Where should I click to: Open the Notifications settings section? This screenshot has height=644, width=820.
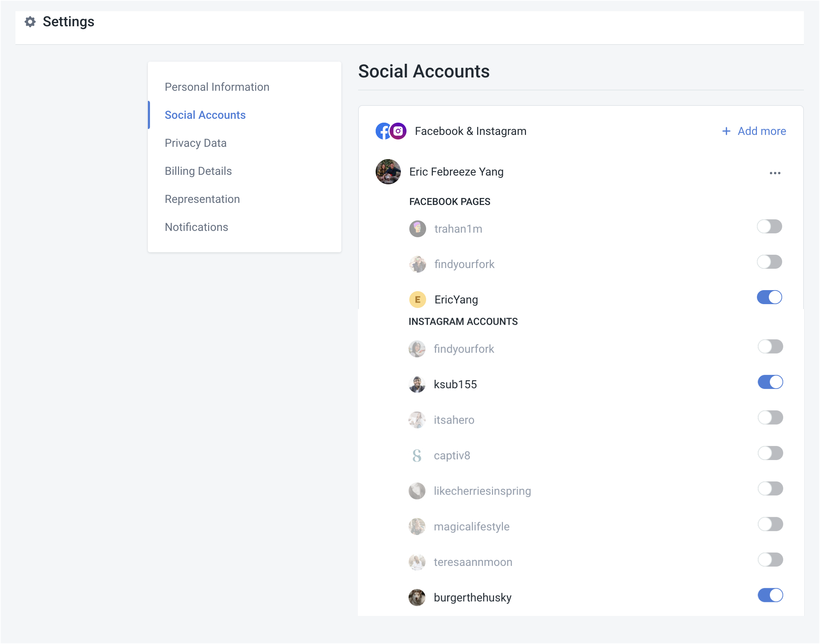pyautogui.click(x=196, y=227)
